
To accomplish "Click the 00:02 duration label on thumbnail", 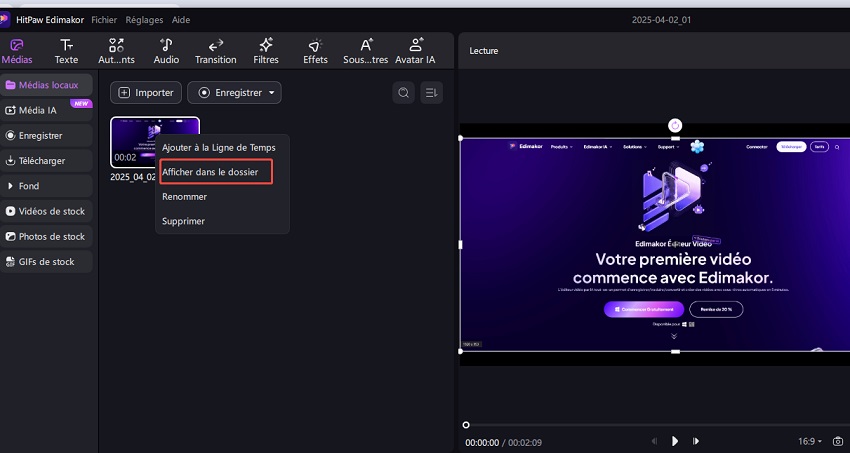I will pyautogui.click(x=125, y=158).
